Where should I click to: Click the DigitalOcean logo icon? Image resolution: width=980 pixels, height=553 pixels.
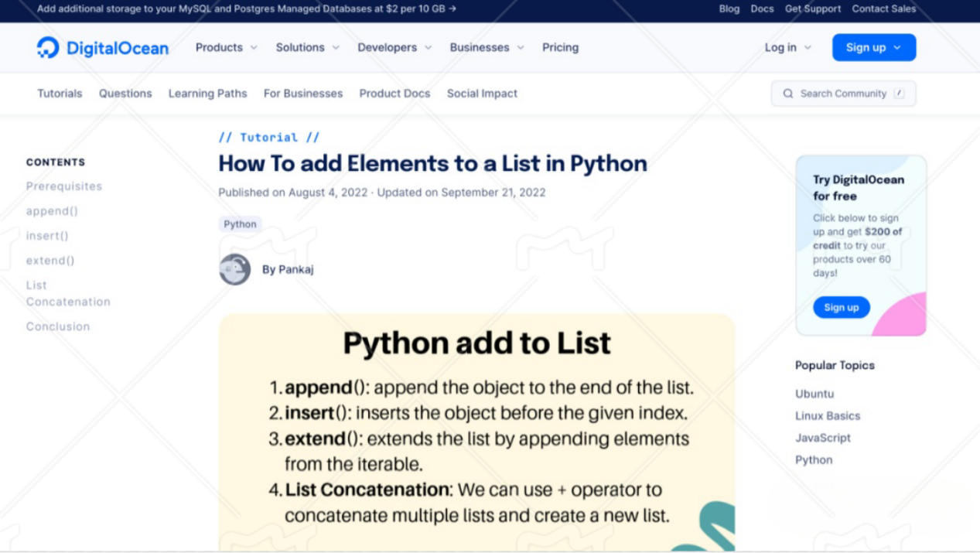tap(48, 47)
